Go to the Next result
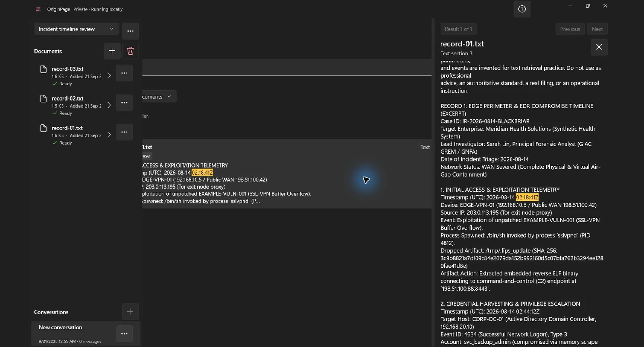 (x=597, y=29)
